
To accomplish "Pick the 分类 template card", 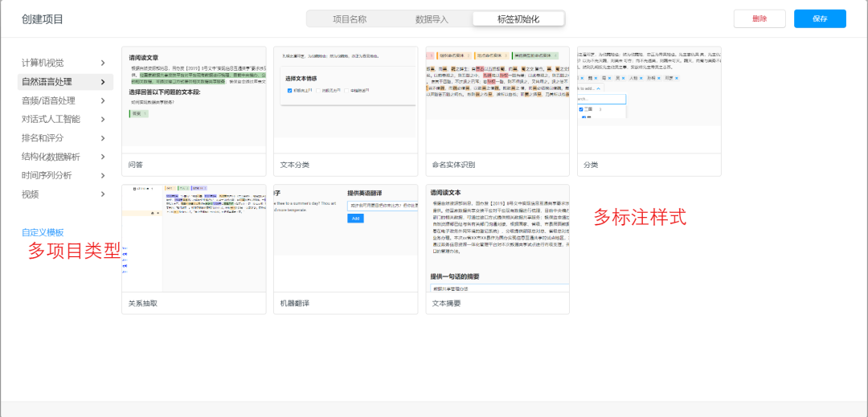I will click(x=649, y=100).
